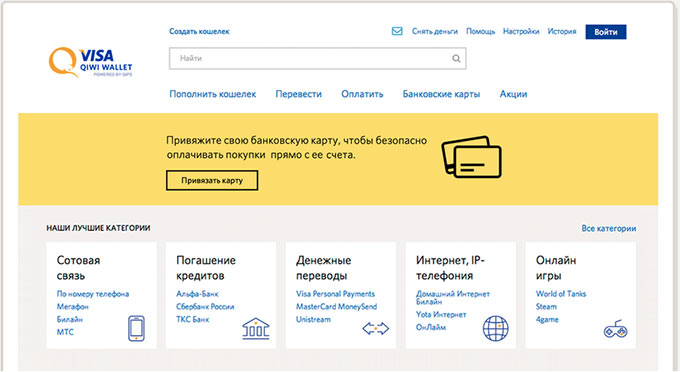Open the Перевести menu item
Viewport: 680px width, 372px height.
click(x=298, y=94)
